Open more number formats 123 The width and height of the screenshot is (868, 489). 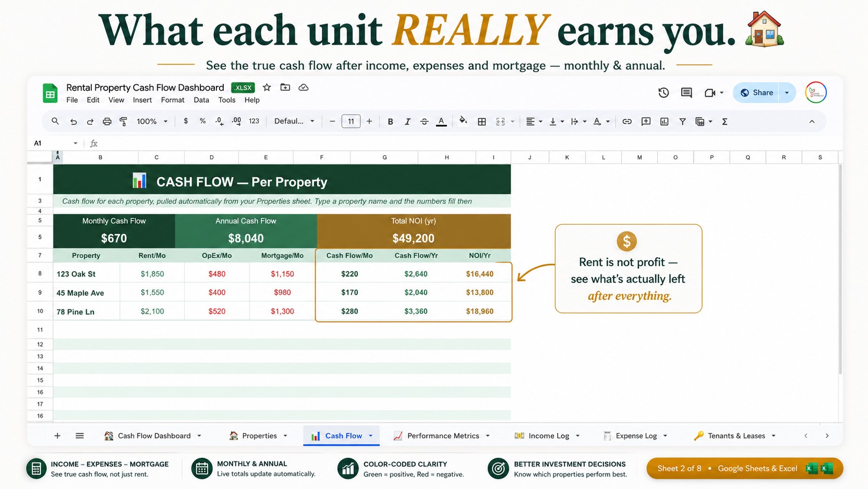(254, 121)
